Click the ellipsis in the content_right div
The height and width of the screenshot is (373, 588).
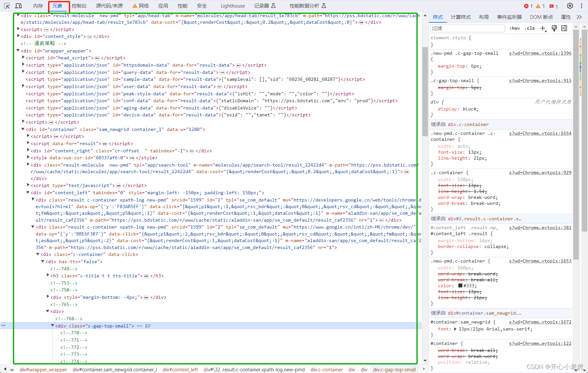click(192, 151)
